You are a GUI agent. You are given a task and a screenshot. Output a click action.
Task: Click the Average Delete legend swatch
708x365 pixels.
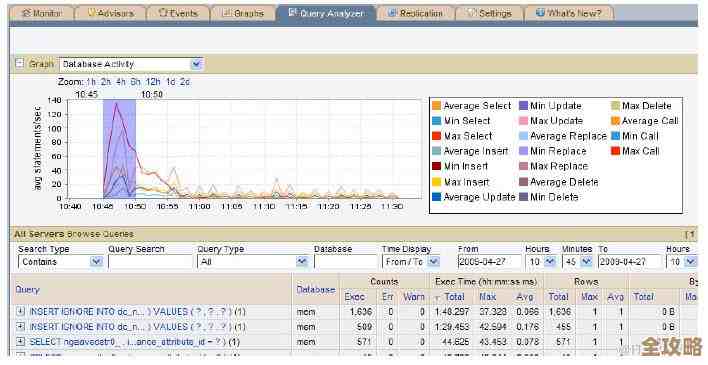(523, 182)
